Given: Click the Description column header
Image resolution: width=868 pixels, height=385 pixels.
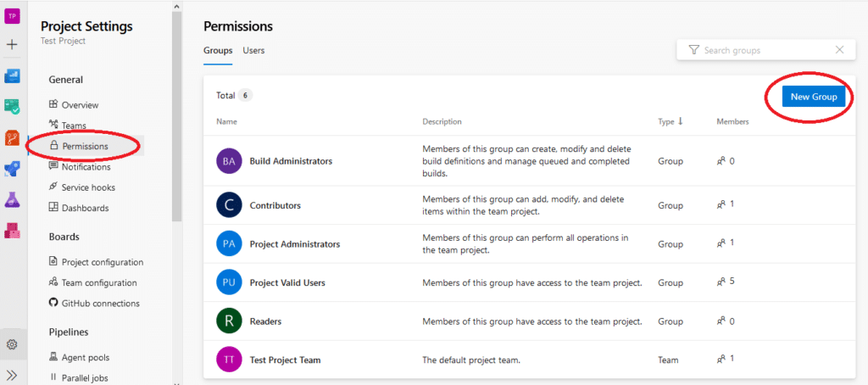Looking at the screenshot, I should [442, 121].
